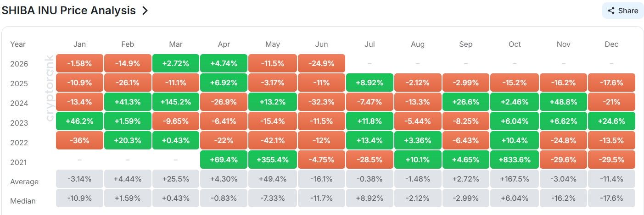Click the share icon beside Share text
Image resolution: width=644 pixels, height=215 pixels.
pos(611,11)
